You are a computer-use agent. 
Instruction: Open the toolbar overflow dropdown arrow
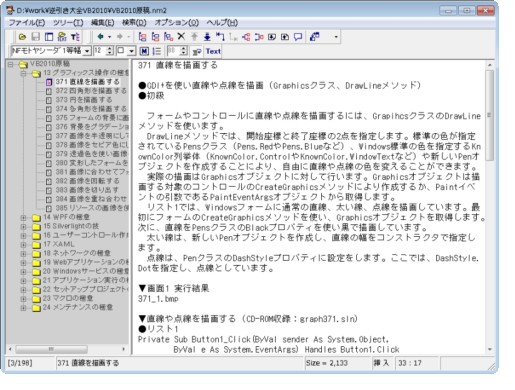coord(336,37)
